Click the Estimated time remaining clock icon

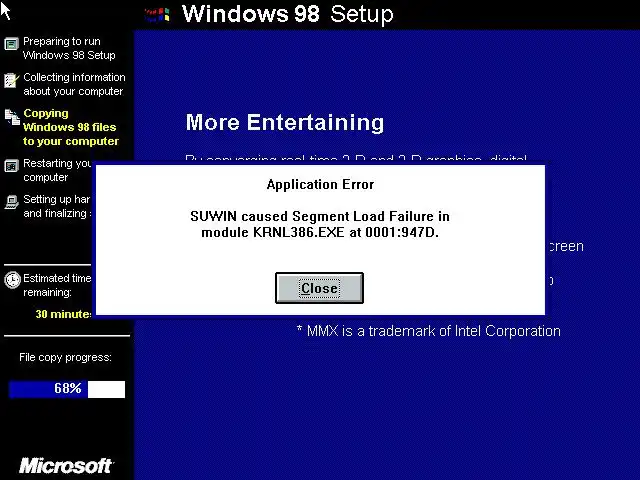(12, 280)
